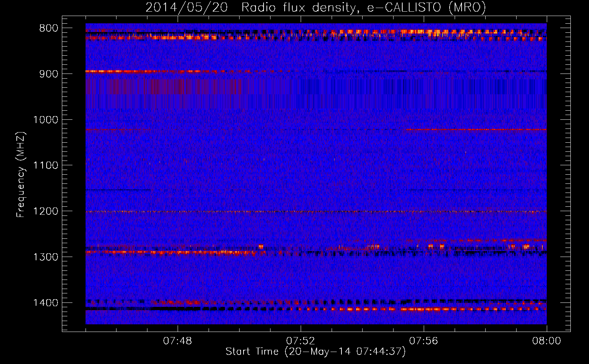Click the 07:56 time tick label
The image size is (589, 364).
[424, 341]
